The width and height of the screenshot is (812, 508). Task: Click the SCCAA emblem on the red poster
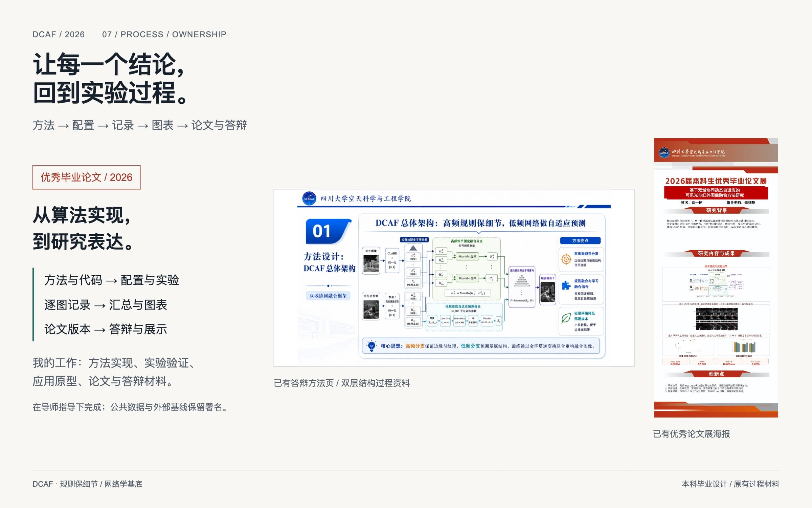click(x=664, y=153)
